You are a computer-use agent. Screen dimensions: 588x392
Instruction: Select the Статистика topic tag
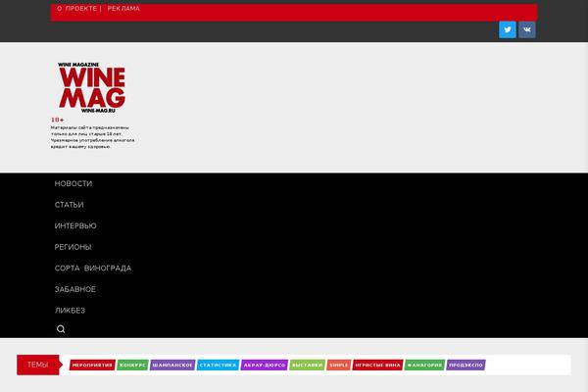click(218, 365)
